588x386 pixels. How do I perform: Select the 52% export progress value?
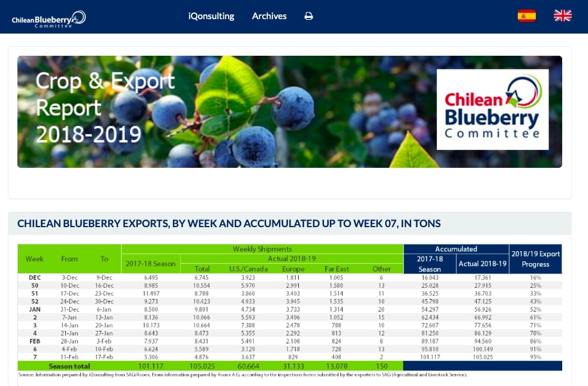point(535,309)
